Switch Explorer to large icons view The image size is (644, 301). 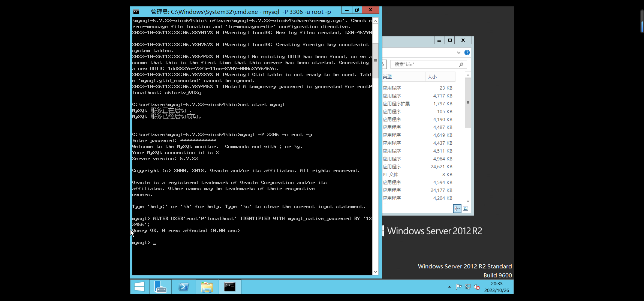466,209
